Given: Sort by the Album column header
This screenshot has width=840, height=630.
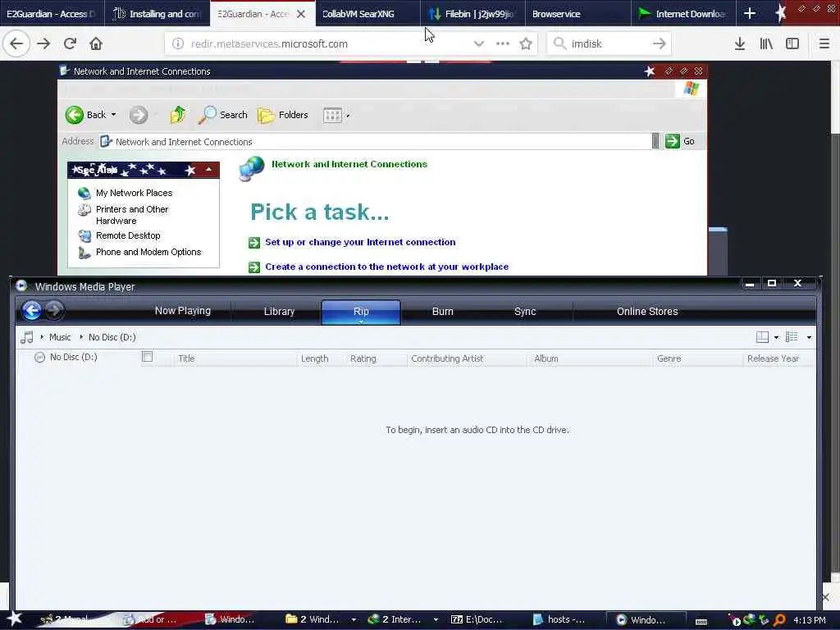Looking at the screenshot, I should [590, 358].
